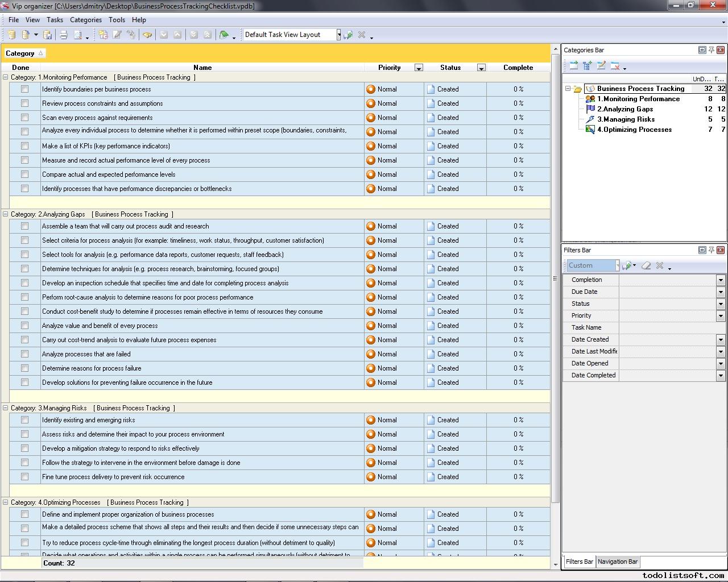
Task: Pin the Categories Bar panel
Action: click(711, 50)
